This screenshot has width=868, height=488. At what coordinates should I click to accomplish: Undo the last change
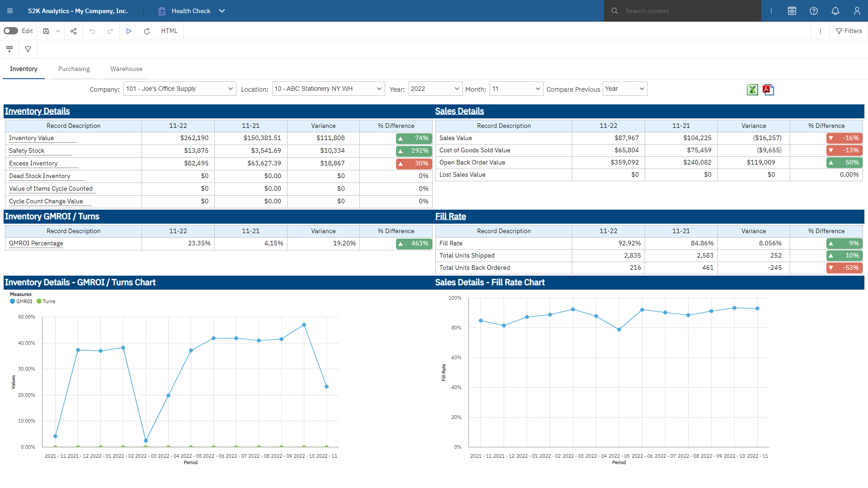click(92, 31)
